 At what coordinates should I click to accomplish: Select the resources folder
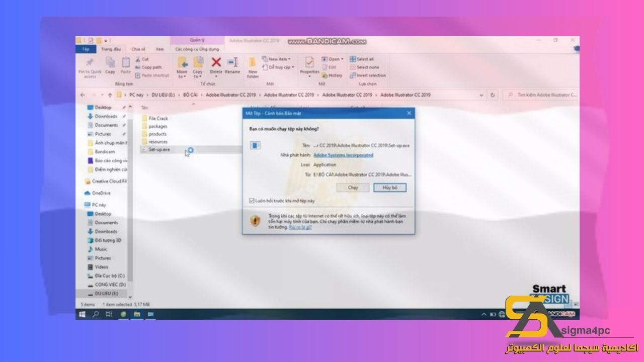click(x=154, y=142)
